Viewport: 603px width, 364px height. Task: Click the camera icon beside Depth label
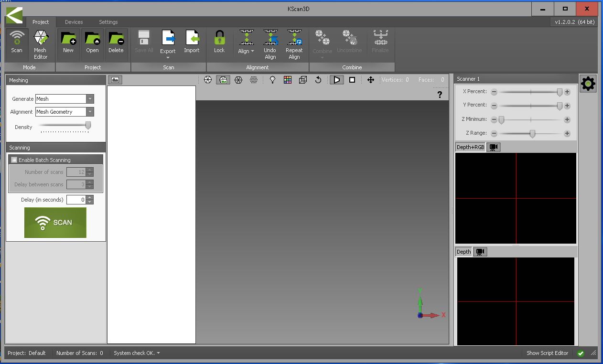(x=480, y=252)
